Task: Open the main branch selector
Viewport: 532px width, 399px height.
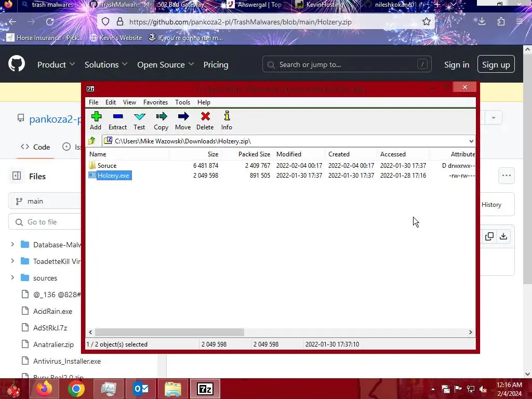Action: coord(45,201)
